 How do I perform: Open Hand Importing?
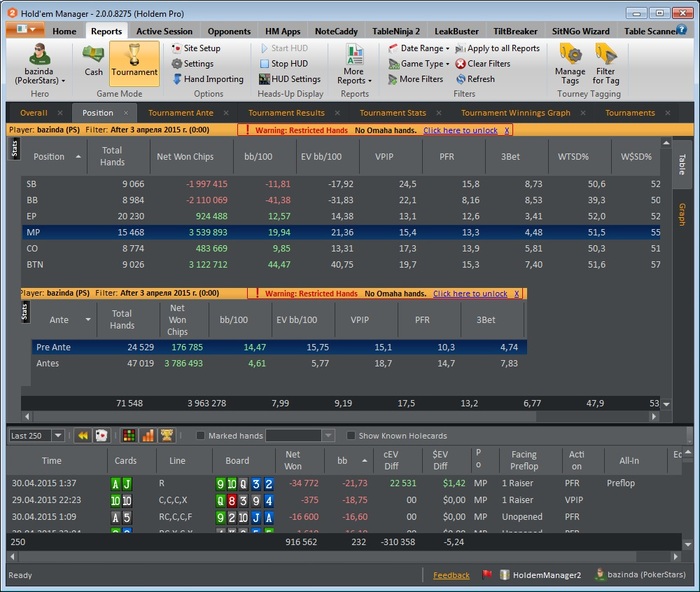tap(208, 79)
